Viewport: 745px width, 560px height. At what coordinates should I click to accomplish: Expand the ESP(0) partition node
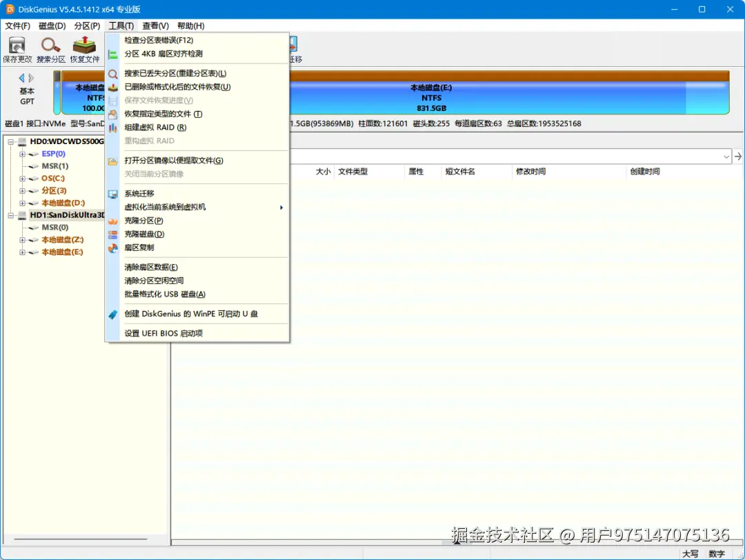coord(22,154)
